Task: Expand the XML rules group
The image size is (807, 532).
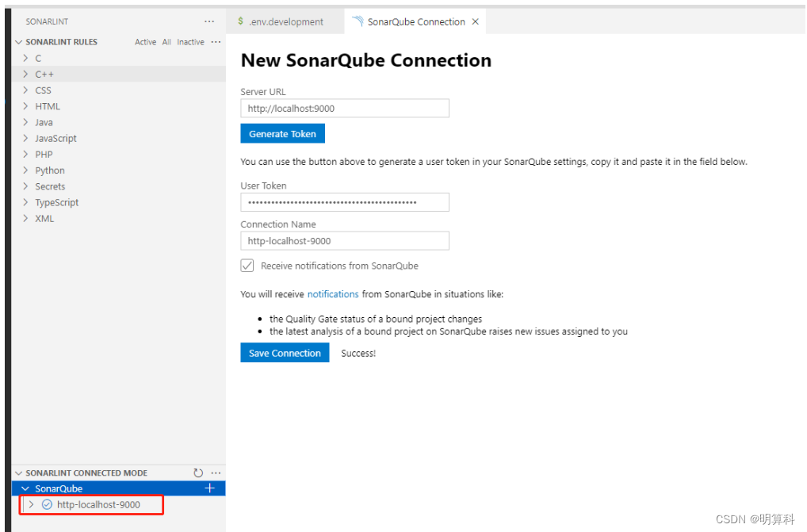Action: click(x=25, y=218)
